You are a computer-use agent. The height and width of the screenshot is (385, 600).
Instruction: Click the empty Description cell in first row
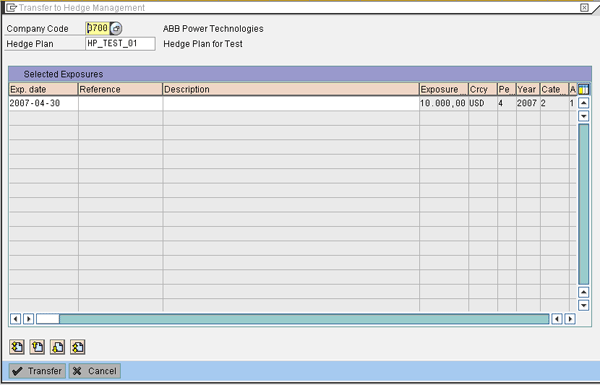pos(291,103)
